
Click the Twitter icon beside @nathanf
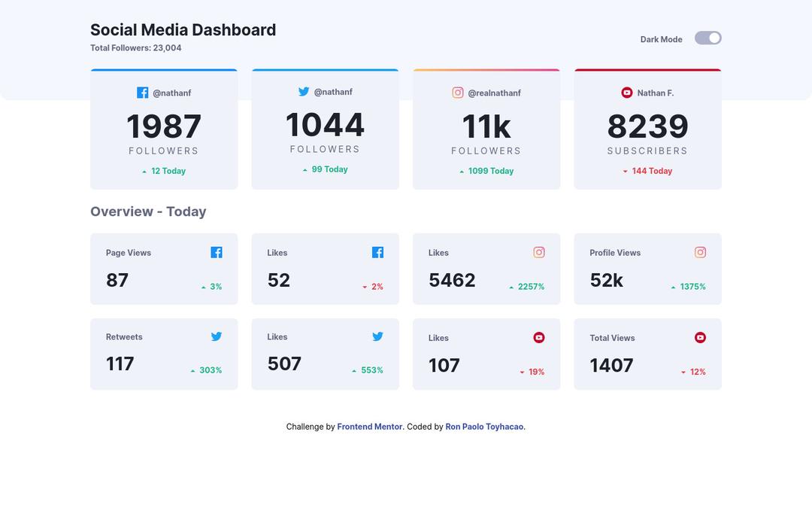(x=304, y=92)
